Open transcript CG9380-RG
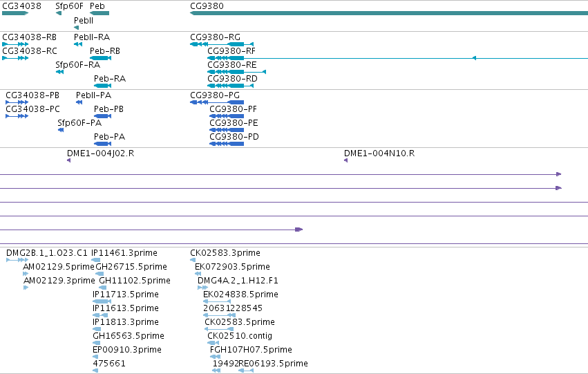Screen dimensions: 588x374 click(x=216, y=37)
